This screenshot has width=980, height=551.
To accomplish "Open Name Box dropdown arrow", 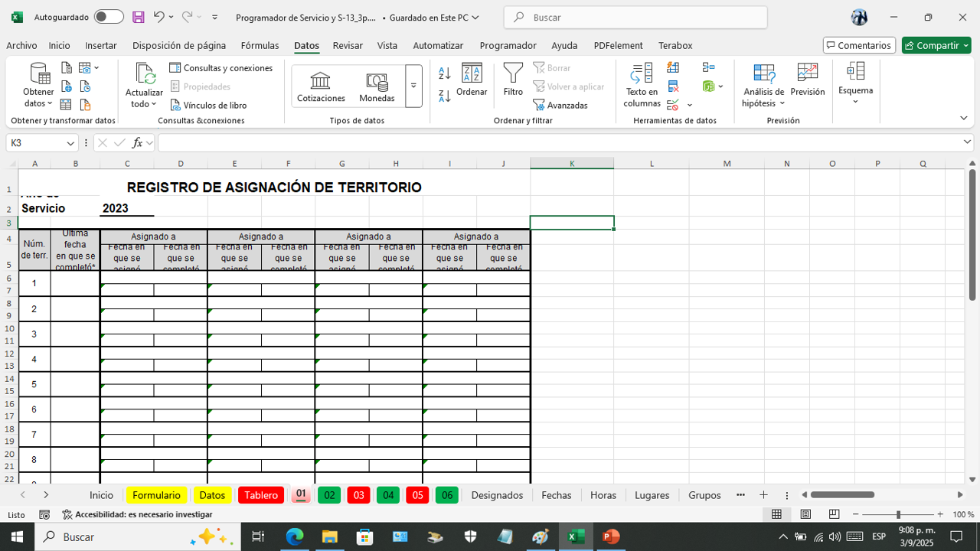I will pos(71,143).
